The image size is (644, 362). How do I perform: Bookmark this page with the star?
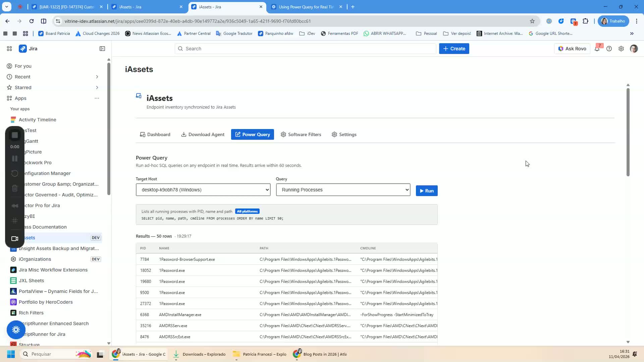(x=532, y=21)
